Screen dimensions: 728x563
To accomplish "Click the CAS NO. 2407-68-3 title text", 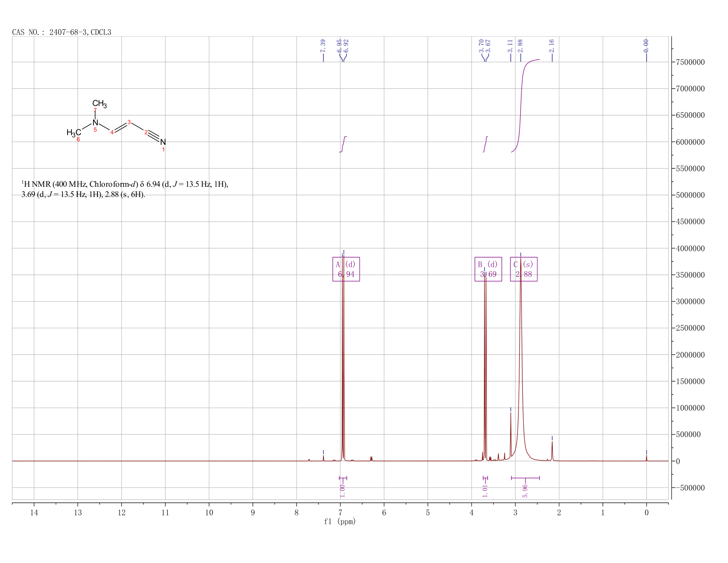I will click(x=62, y=32).
